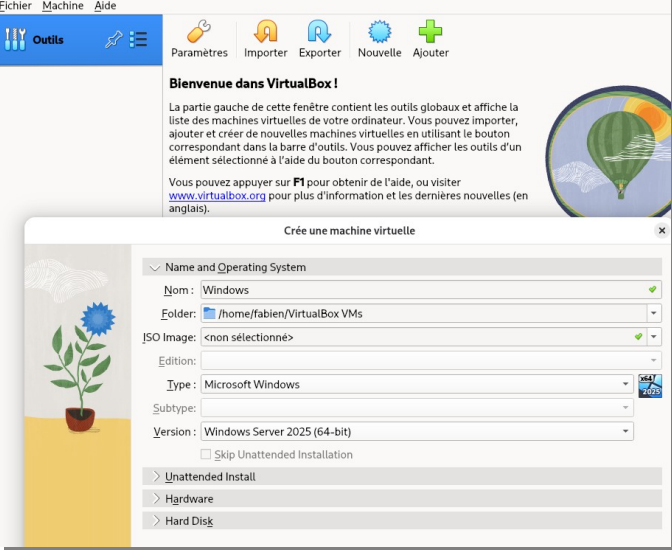Expand the Unattended Install section
672x550 pixels.
210,477
